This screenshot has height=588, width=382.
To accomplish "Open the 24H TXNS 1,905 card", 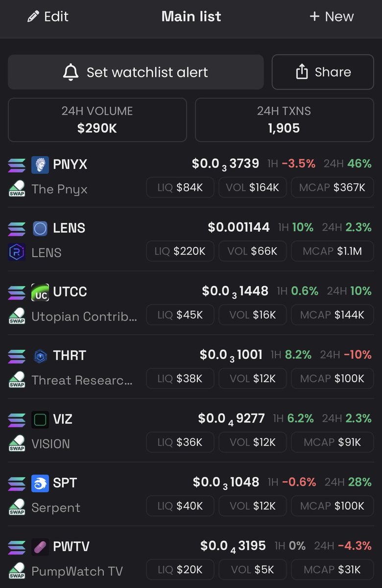I will coord(284,120).
